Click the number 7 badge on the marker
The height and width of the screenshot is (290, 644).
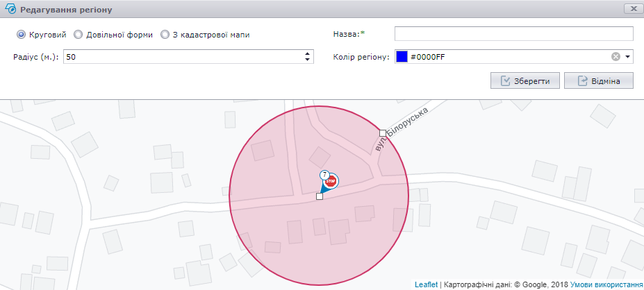tap(324, 175)
